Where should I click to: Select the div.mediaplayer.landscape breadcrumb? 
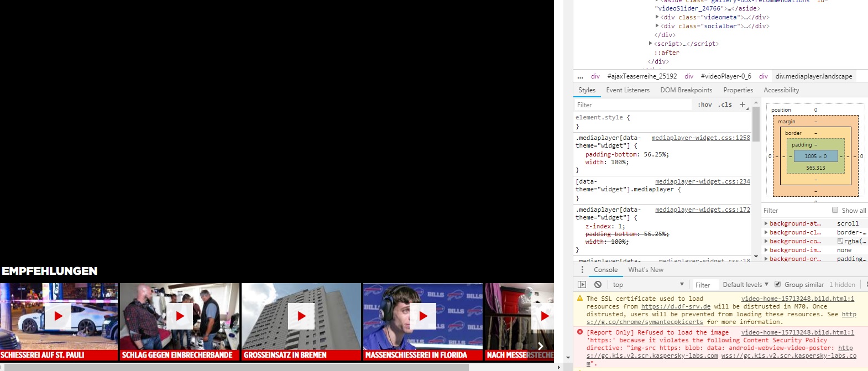814,76
